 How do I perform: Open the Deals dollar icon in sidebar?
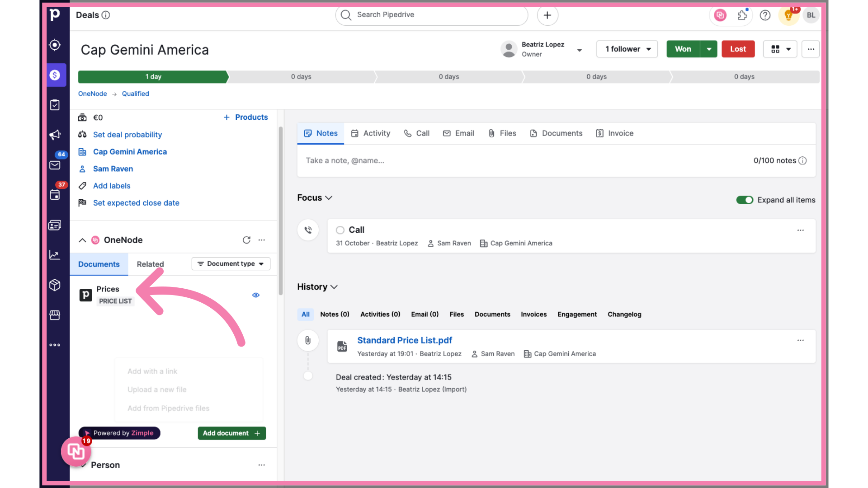point(55,75)
